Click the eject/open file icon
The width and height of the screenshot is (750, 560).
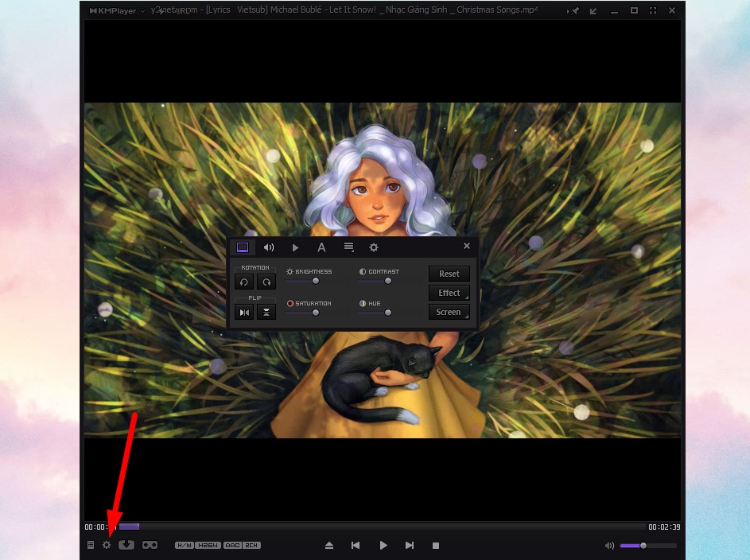click(x=329, y=545)
